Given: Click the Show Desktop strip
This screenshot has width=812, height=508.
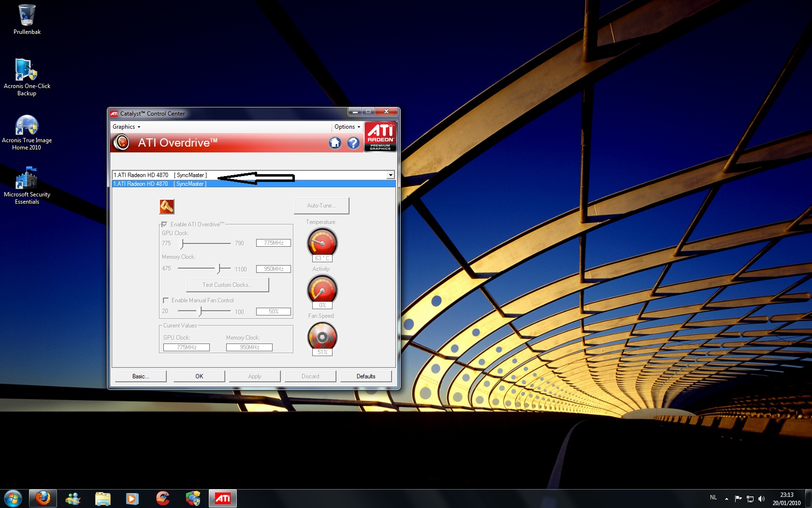Looking at the screenshot, I should pyautogui.click(x=808, y=498).
